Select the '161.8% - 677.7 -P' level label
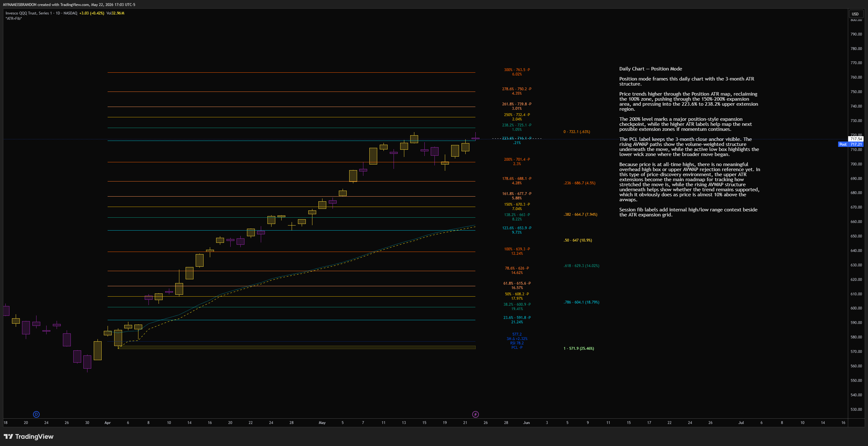 click(x=517, y=194)
